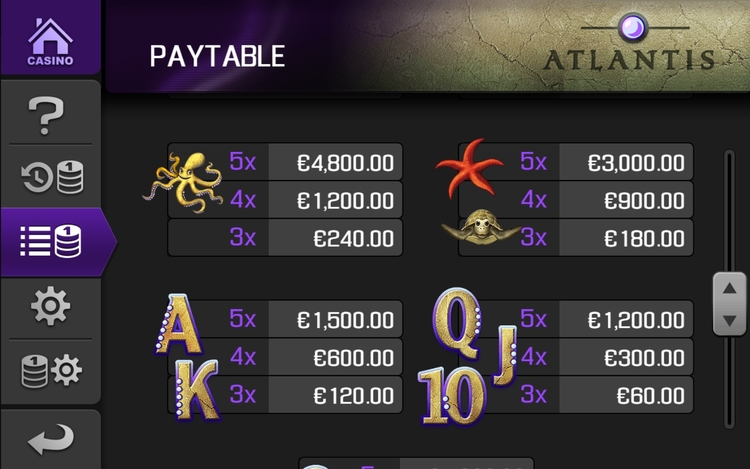Open the game history icon
Image resolution: width=750 pixels, height=469 pixels.
pyautogui.click(x=52, y=177)
